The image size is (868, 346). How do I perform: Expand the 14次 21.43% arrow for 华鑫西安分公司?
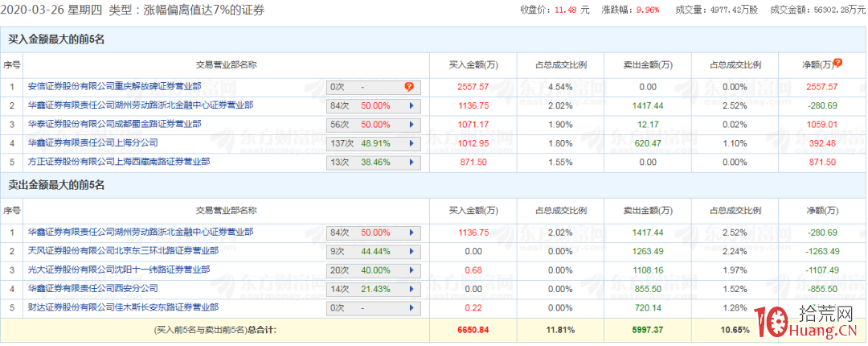[x=411, y=290]
